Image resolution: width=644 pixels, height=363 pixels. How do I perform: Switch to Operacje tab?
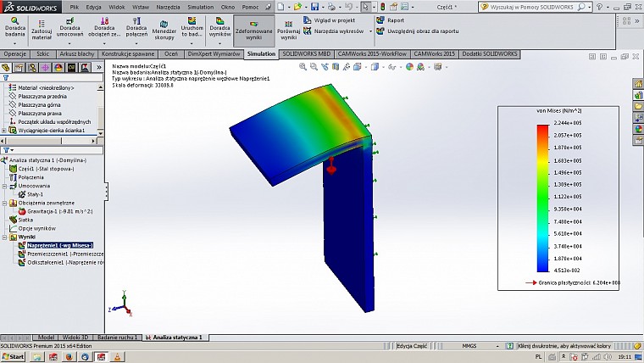(15, 53)
